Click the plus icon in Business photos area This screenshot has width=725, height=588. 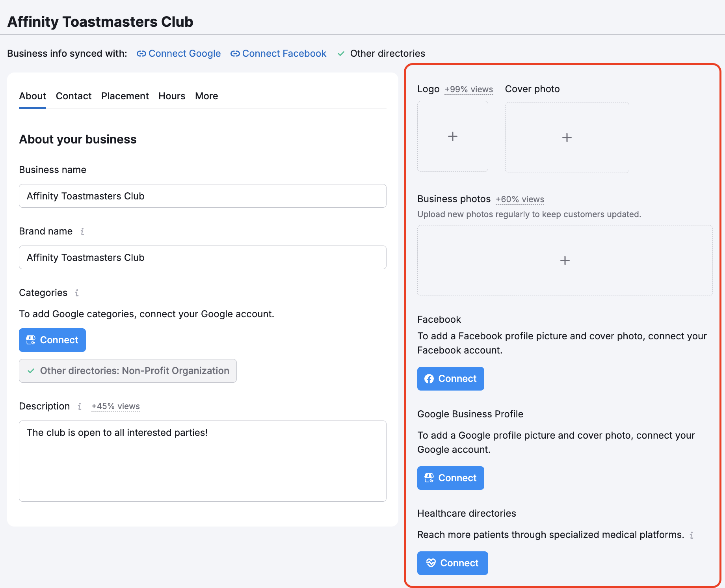click(565, 260)
